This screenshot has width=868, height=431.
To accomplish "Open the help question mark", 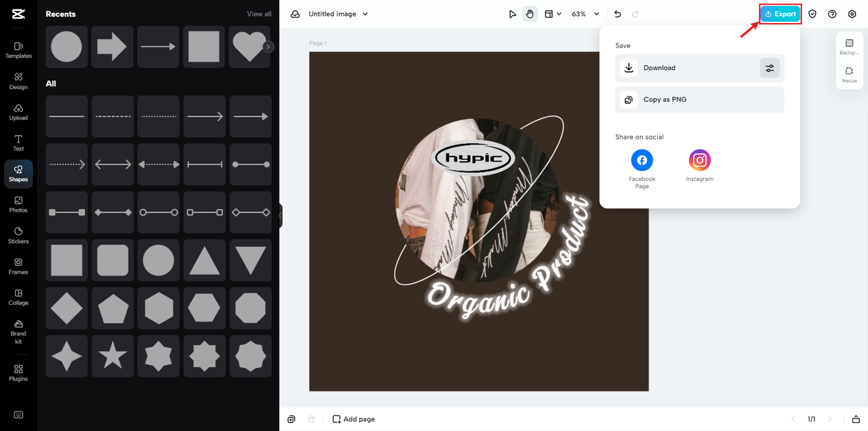I will (x=832, y=14).
